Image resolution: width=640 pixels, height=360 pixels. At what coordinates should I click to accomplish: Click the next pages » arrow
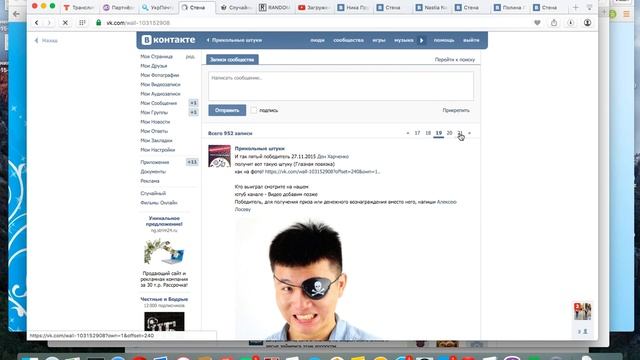coord(469,133)
